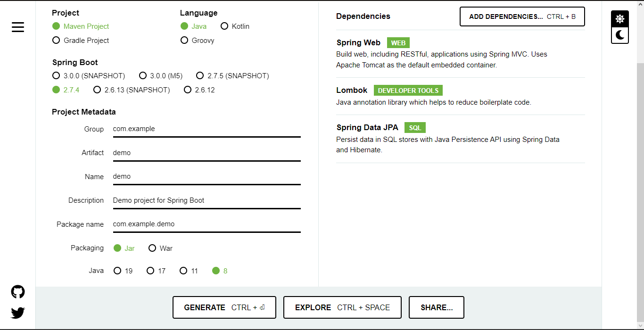
Task: Click the EXPLORE button
Action: coord(342,307)
